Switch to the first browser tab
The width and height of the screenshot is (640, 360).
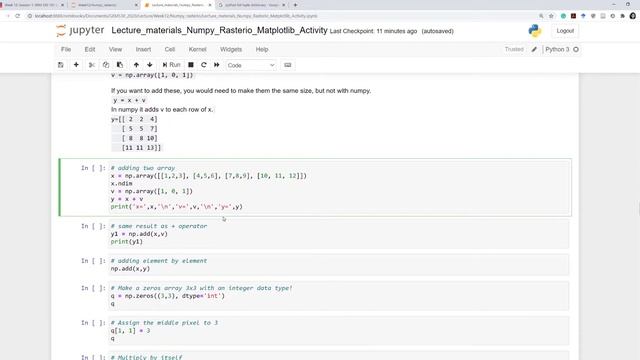click(33, 5)
